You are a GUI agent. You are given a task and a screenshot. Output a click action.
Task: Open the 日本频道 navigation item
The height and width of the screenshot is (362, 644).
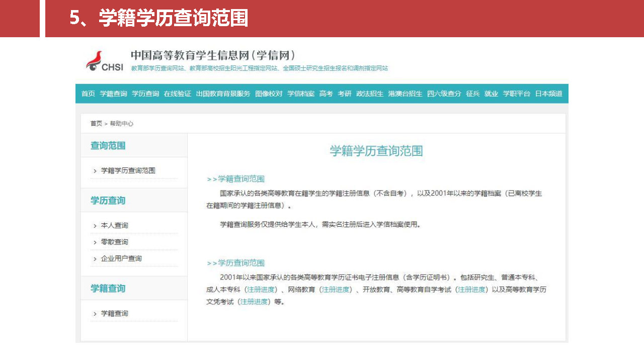click(548, 94)
